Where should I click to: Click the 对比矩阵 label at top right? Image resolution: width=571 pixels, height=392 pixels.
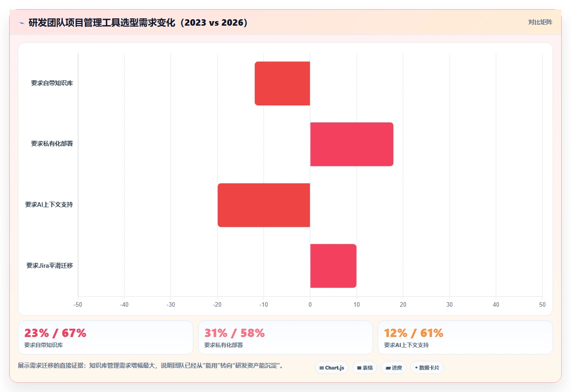[x=540, y=22]
